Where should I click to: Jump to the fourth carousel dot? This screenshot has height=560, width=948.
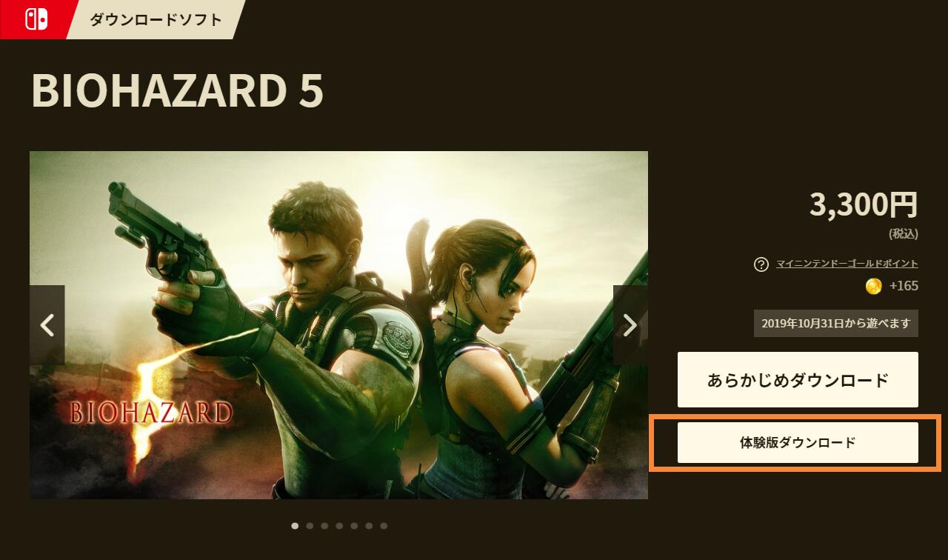pyautogui.click(x=339, y=526)
